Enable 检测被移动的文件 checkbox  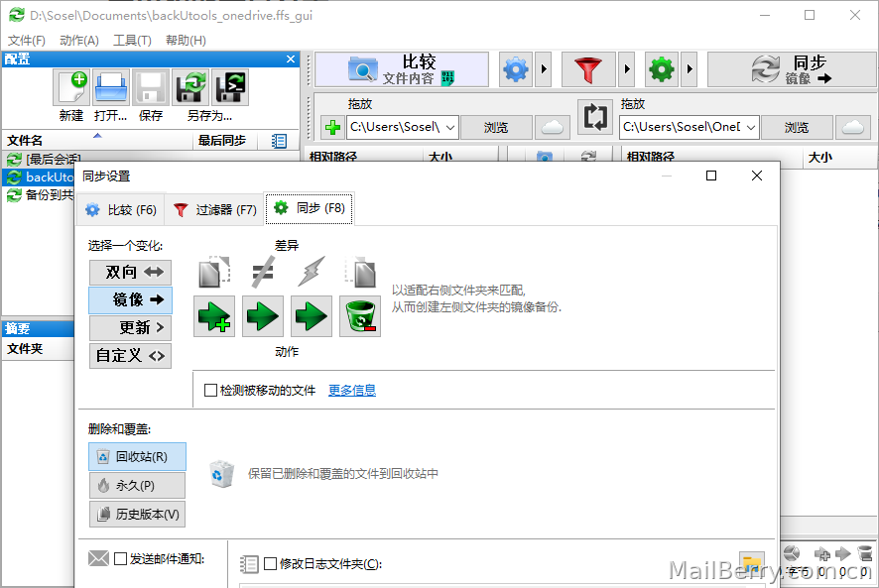[x=210, y=390]
